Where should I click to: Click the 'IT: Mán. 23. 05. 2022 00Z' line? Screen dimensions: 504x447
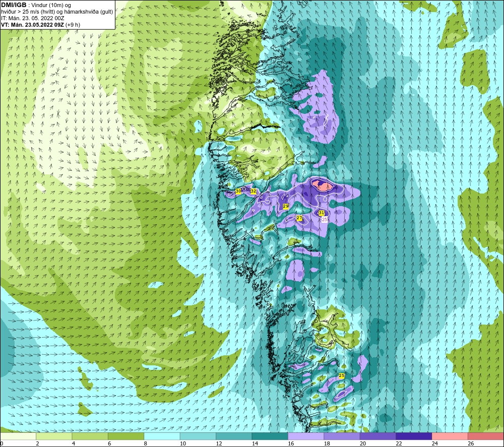tap(32, 18)
